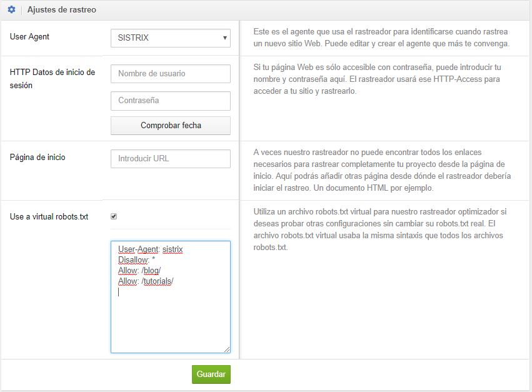
Task: Click the Página de inicio label
Action: (x=38, y=157)
